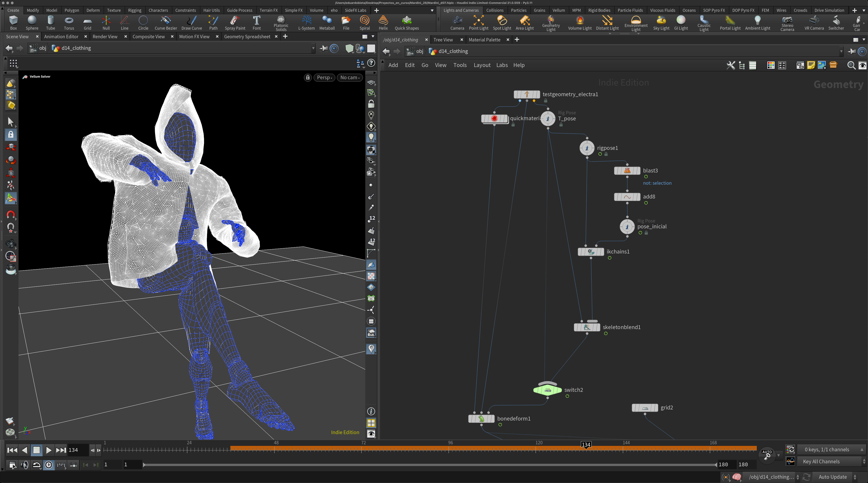Open the Persp viewport dropdown
Viewport: 868px width, 483px height.
coord(325,78)
